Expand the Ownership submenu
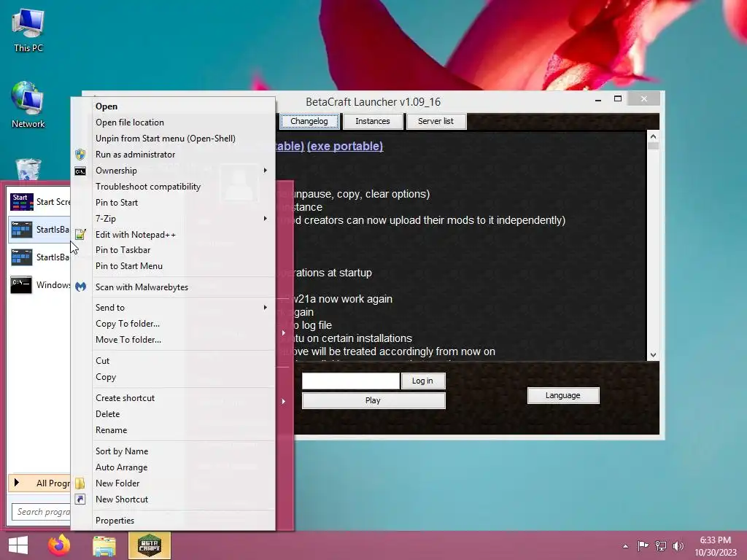The width and height of the screenshot is (747, 560). [174, 171]
